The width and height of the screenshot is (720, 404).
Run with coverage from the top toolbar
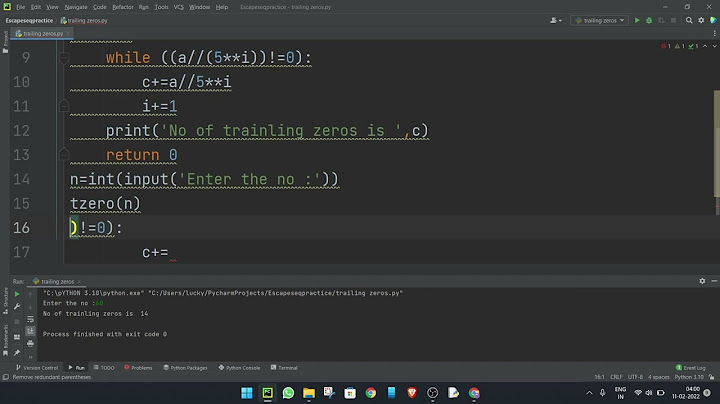click(x=661, y=20)
